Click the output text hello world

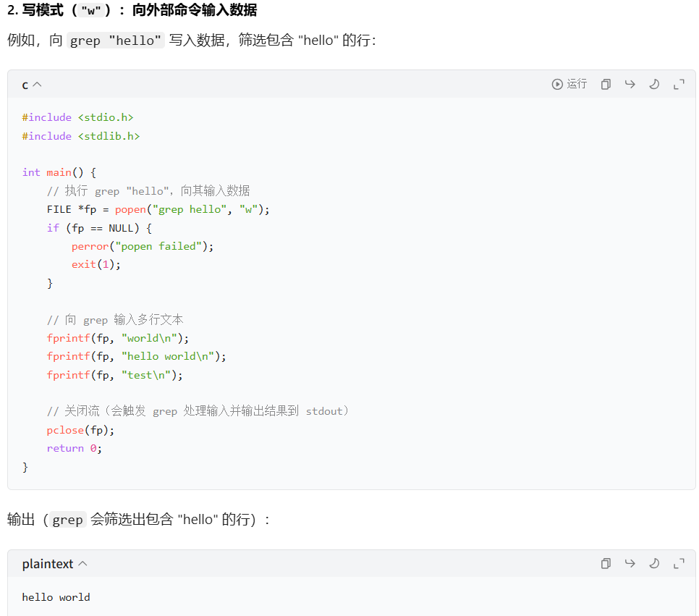pyautogui.click(x=56, y=597)
